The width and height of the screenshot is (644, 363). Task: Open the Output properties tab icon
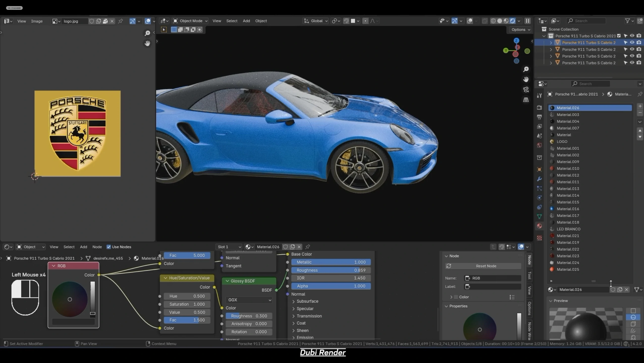(539, 117)
